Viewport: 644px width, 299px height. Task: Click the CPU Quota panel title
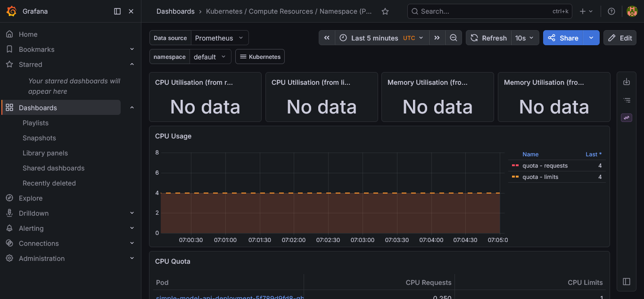pyautogui.click(x=173, y=261)
